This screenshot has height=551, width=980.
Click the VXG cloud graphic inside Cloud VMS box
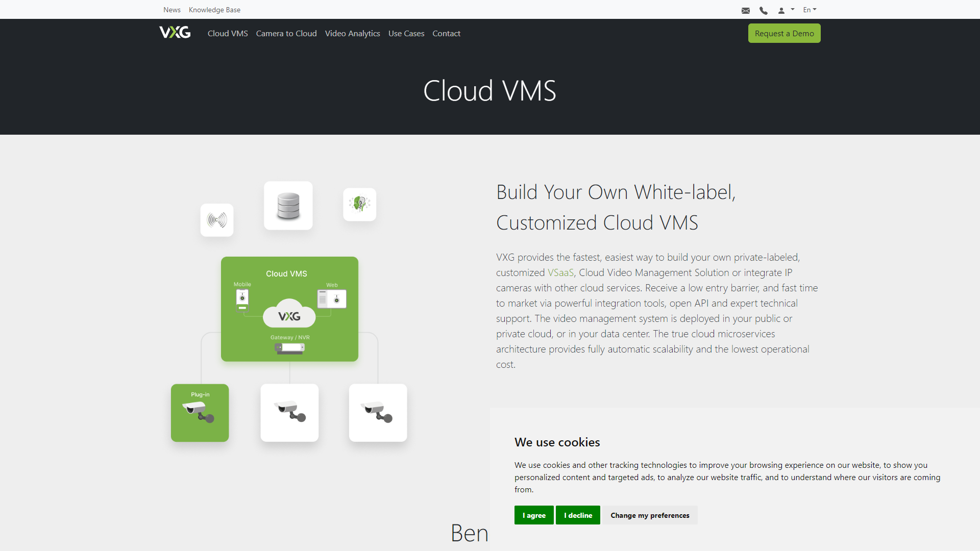289,315
